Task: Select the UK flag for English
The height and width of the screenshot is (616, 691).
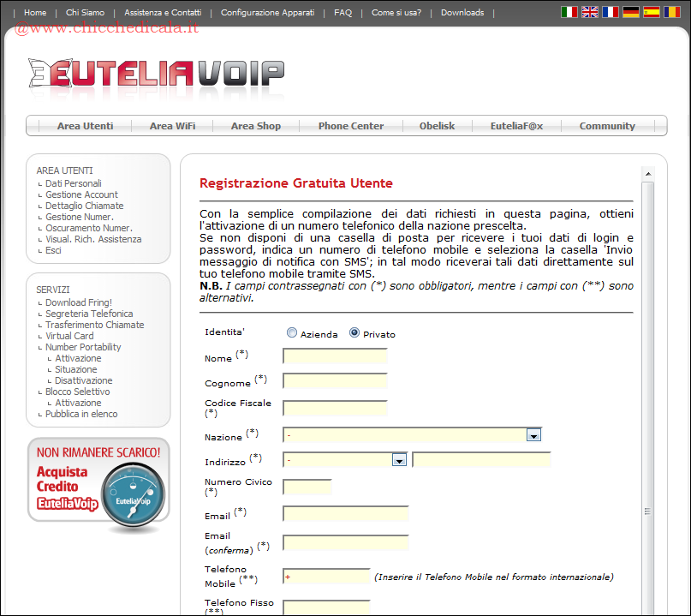Action: [x=590, y=12]
